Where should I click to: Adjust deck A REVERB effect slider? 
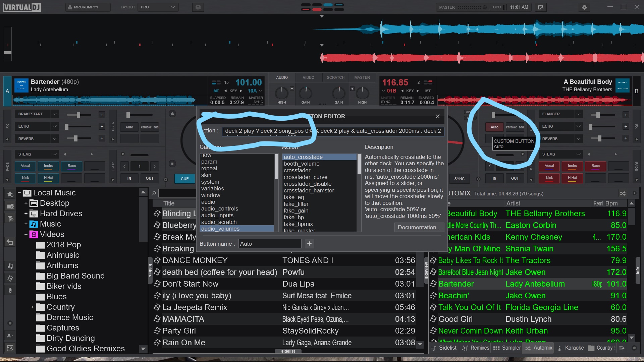[79, 138]
